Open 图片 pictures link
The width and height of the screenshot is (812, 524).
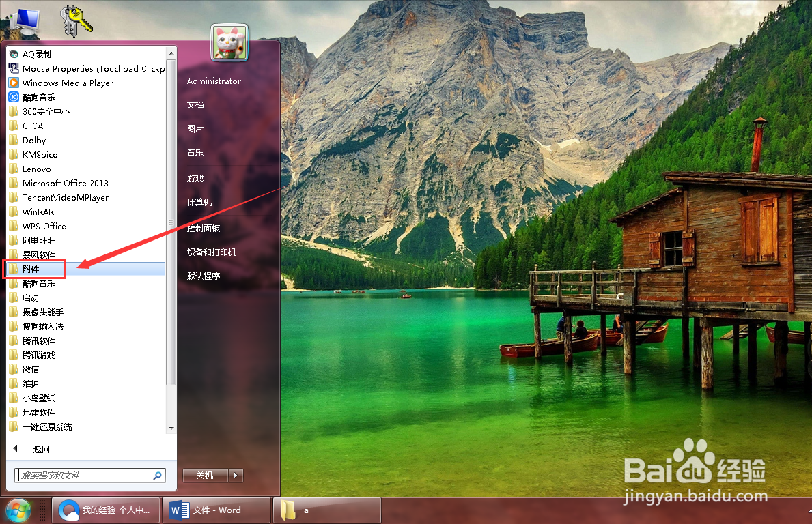click(195, 128)
